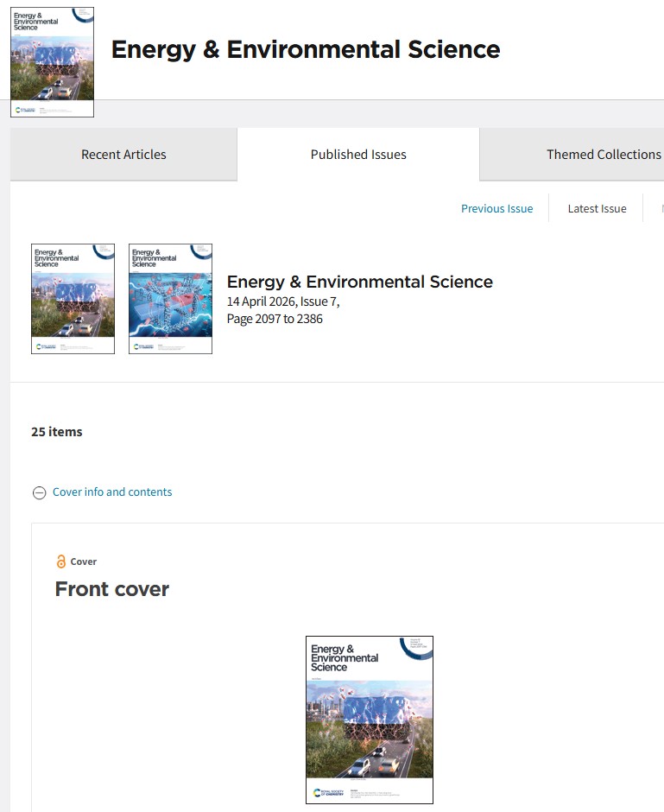Open the large front cover image

(x=370, y=720)
